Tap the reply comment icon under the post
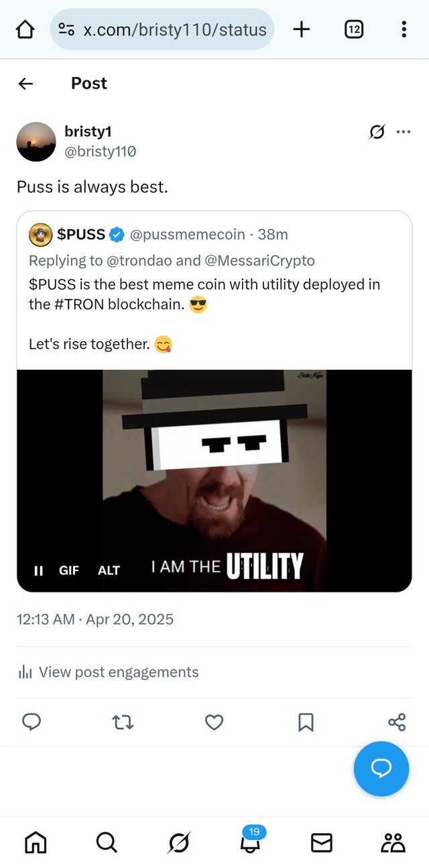The width and height of the screenshot is (429, 868). pyautogui.click(x=32, y=722)
